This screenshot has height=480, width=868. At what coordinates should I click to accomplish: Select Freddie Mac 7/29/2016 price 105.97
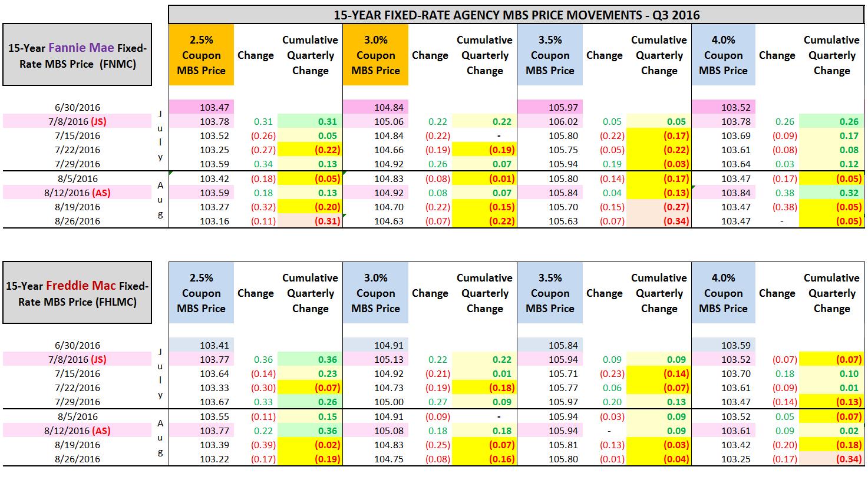point(550,402)
